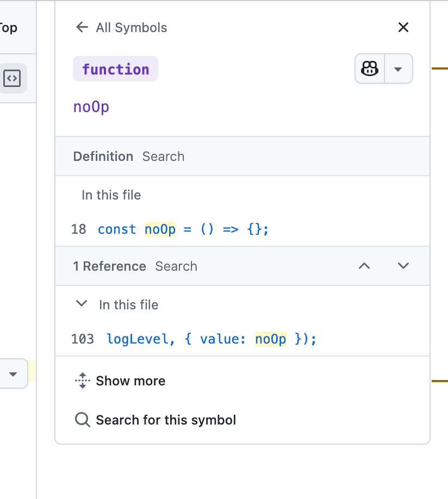The height and width of the screenshot is (499, 448).
Task: Close the symbols panel
Action: tap(403, 27)
